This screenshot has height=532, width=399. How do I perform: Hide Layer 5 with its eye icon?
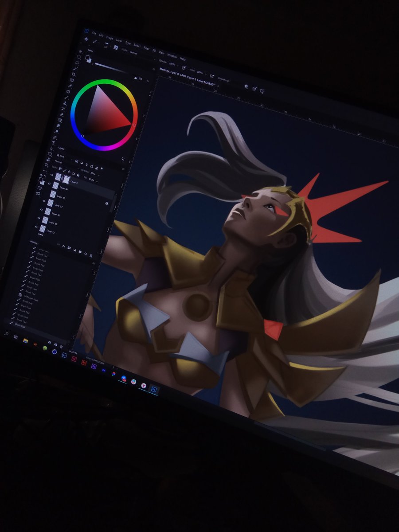click(52, 175)
